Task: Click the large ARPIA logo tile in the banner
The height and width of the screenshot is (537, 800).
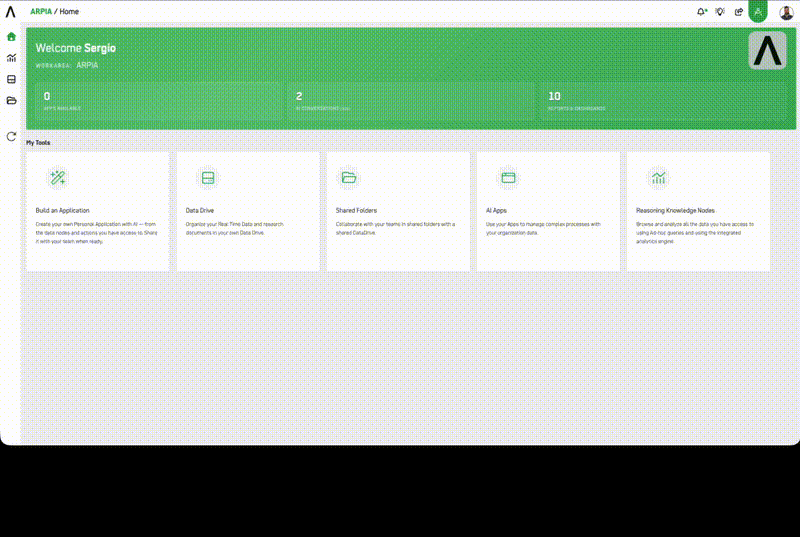Action: 767,50
